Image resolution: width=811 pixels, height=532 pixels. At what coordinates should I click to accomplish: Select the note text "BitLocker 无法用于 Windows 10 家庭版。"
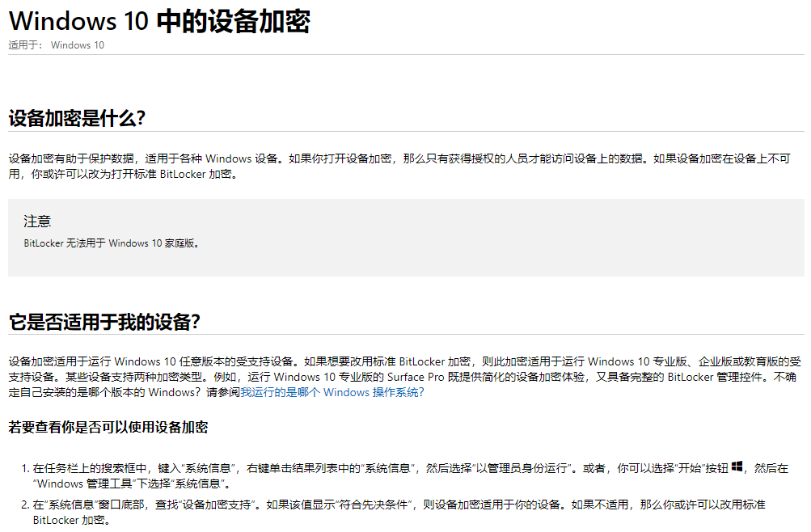click(x=112, y=243)
